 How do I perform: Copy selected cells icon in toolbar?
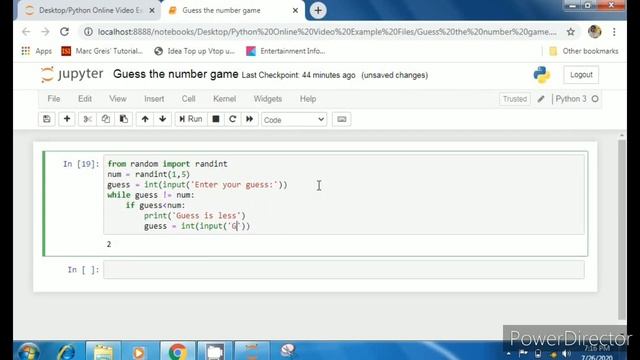point(105,119)
